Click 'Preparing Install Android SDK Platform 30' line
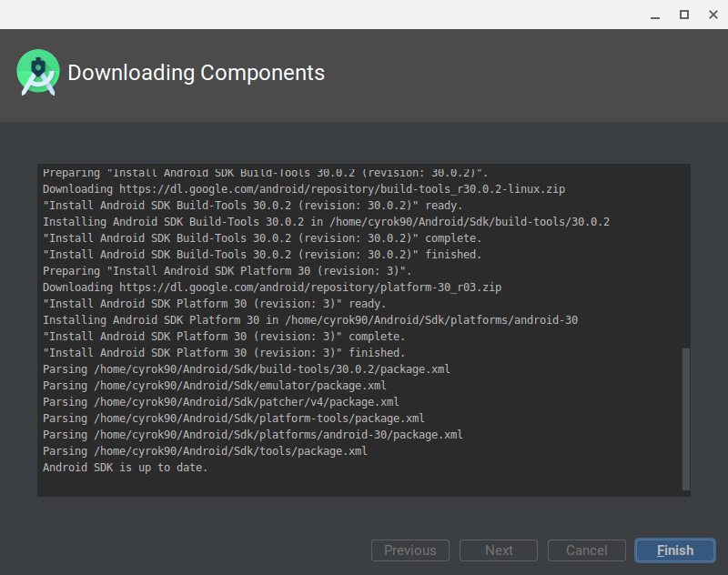728x575 pixels. (227, 271)
